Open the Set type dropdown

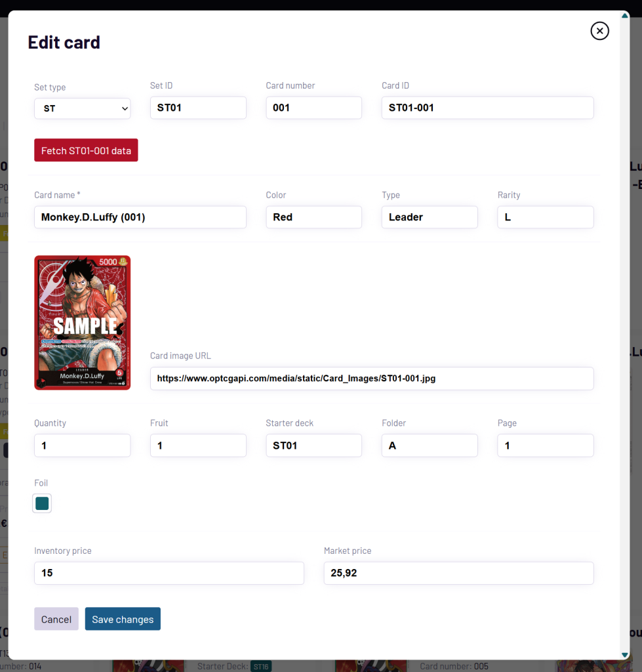click(x=82, y=108)
